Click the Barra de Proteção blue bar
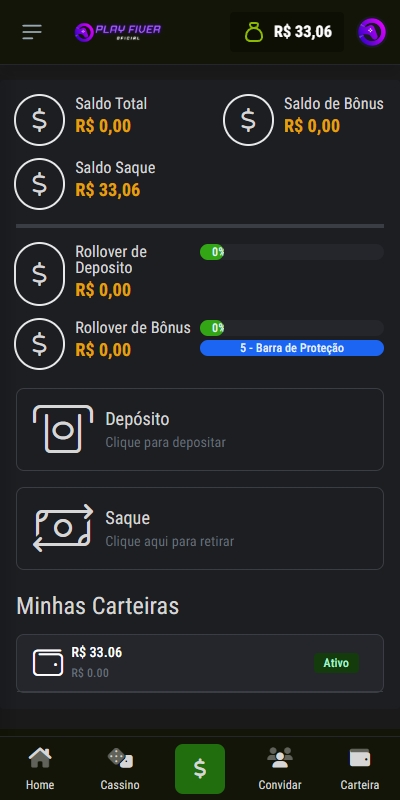This screenshot has height=800, width=400. 292,348
